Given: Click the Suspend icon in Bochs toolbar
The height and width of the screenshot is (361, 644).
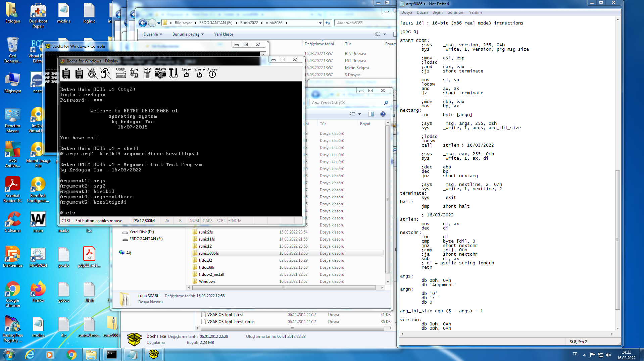Looking at the screenshot, I should point(199,73).
